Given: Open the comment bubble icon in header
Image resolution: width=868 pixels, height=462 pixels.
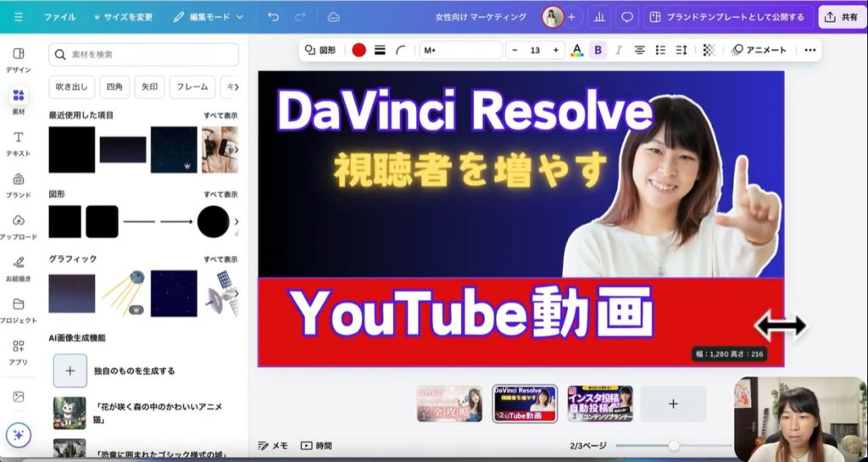Looking at the screenshot, I should [x=627, y=17].
